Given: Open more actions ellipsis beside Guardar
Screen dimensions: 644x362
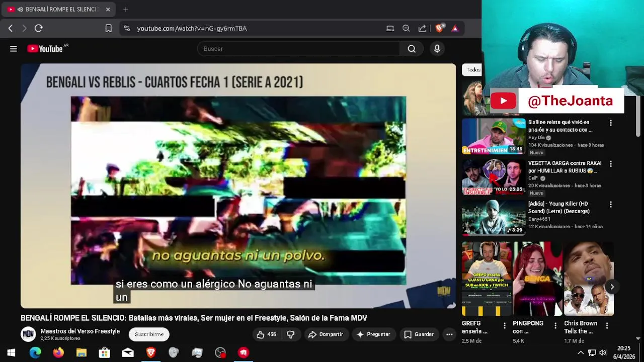Looking at the screenshot, I should pyautogui.click(x=449, y=334).
